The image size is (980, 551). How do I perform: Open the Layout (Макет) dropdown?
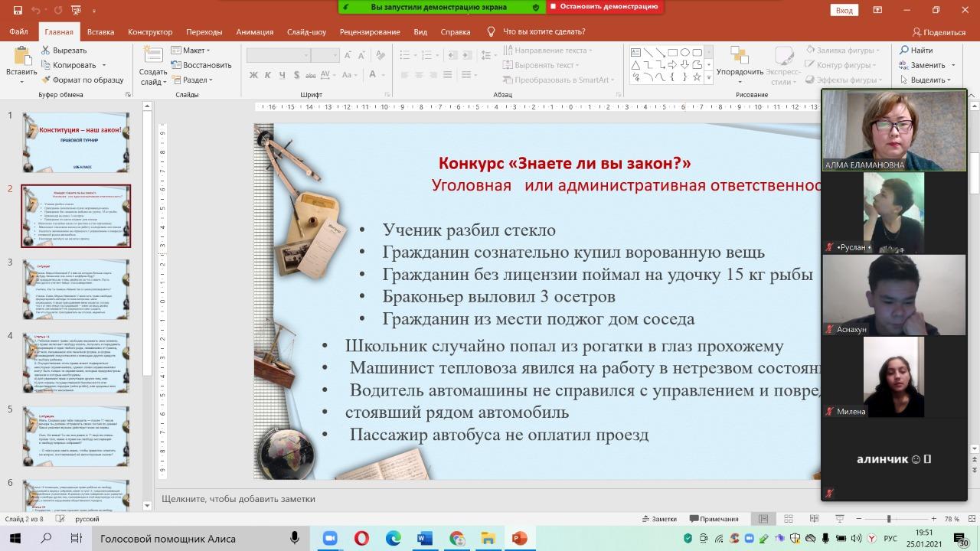[191, 51]
